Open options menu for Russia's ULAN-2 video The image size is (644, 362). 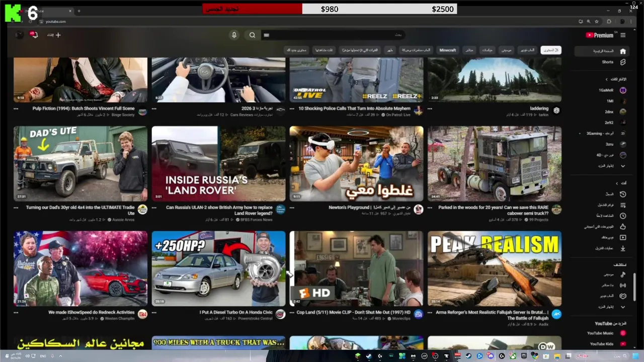pos(154,207)
